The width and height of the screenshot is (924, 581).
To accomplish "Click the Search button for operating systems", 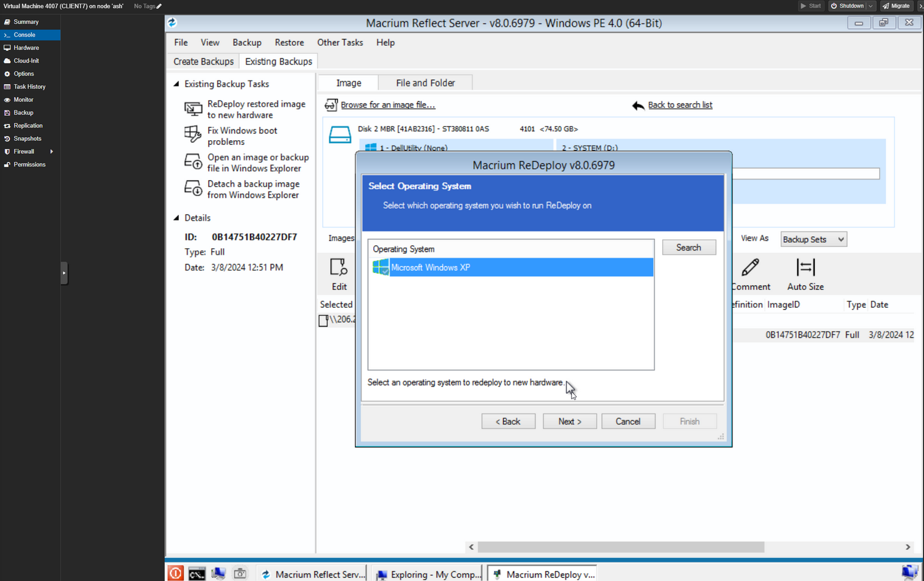I will point(689,248).
